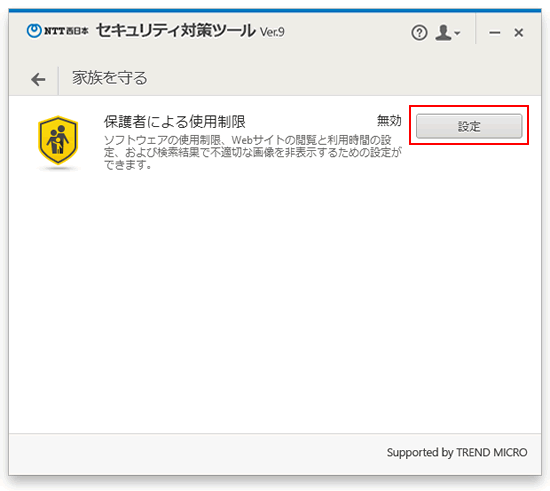Viewport: 550px width, 491px height.
Task: Click the 家族を守る page title
Action: pos(110,78)
